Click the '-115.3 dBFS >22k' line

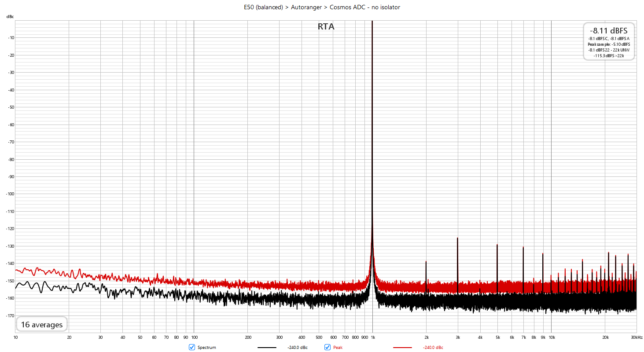609,55
